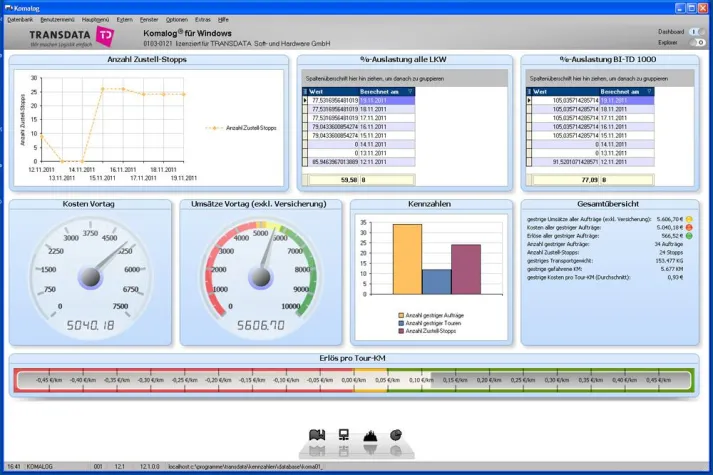Click the KOMALOG entry in status bar
713x475 pixels.
40,467
